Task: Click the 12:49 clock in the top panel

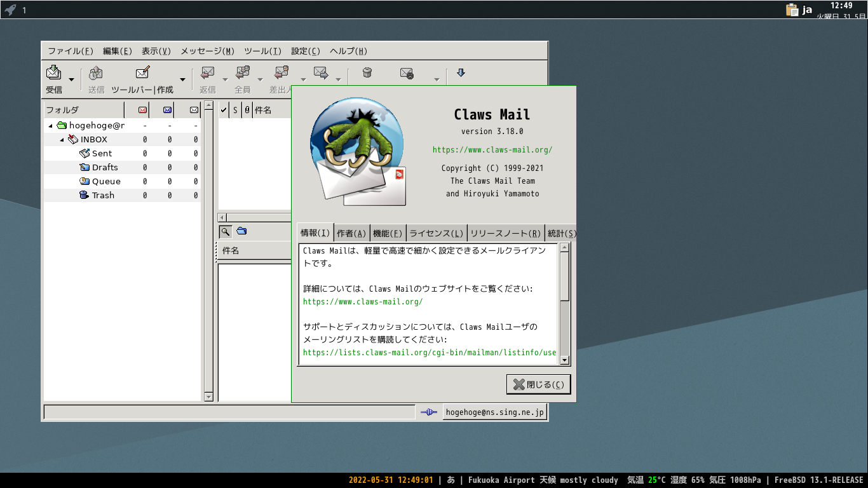Action: click(x=841, y=6)
